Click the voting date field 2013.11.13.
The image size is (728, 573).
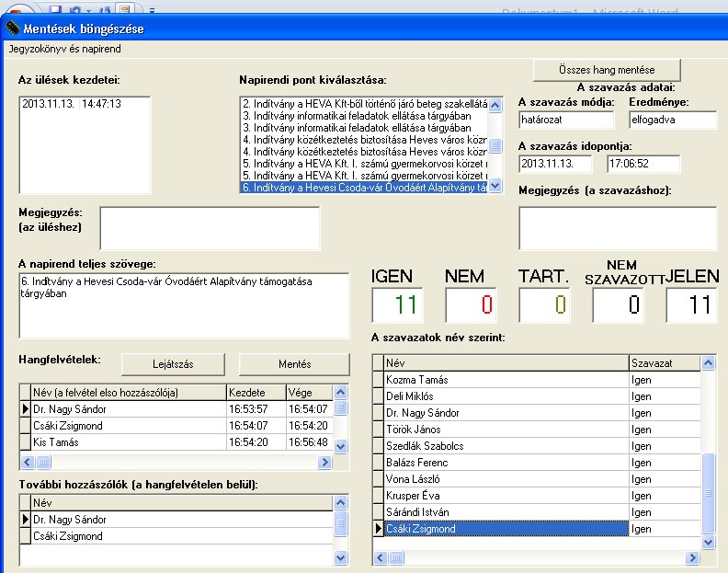(555, 164)
